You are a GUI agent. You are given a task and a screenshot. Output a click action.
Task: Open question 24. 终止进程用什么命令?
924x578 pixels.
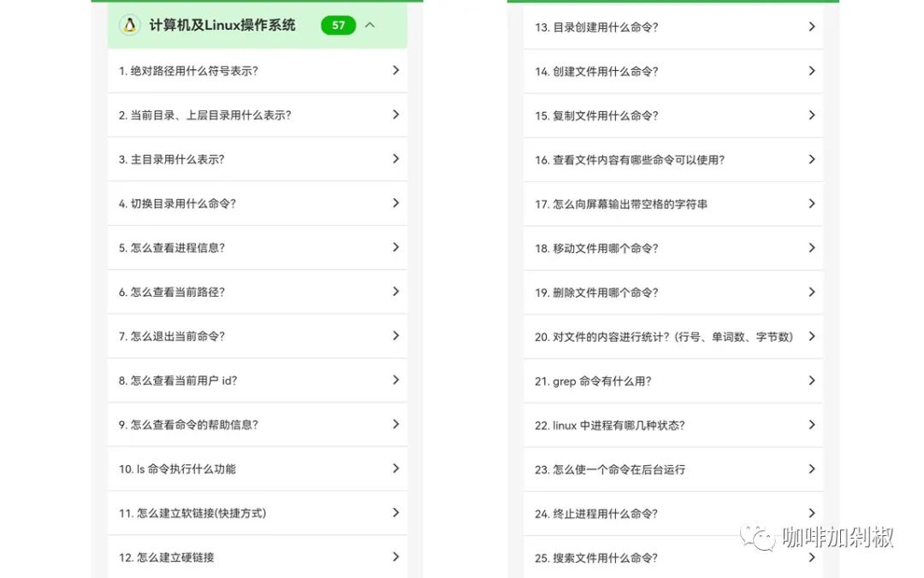(x=673, y=513)
